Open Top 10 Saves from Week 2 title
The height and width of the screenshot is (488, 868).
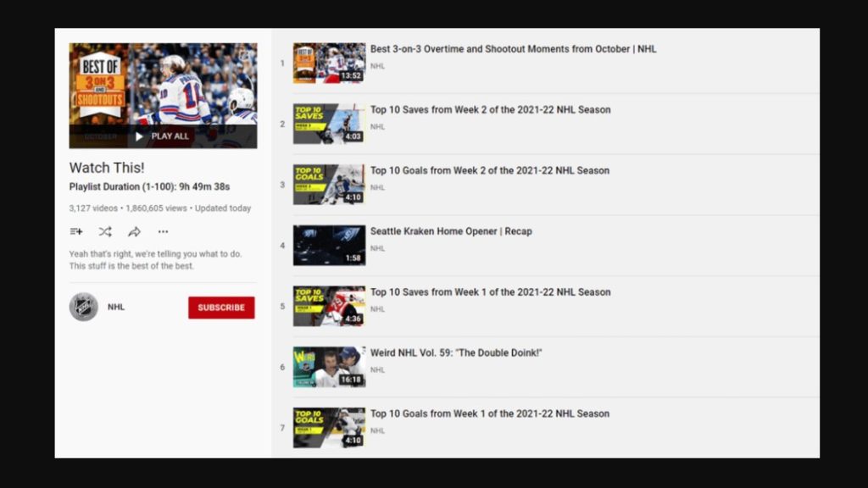click(x=491, y=110)
